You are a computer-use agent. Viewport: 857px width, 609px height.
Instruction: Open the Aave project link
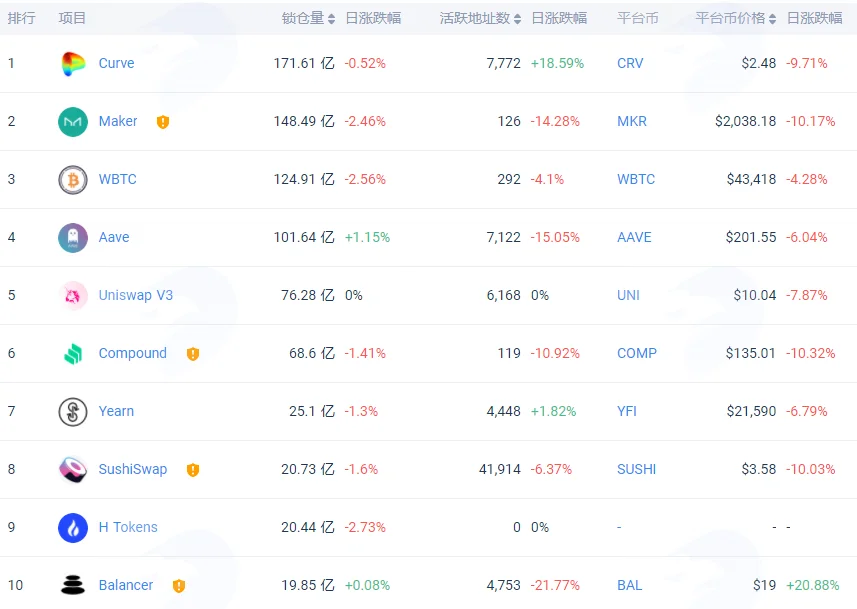pos(114,237)
